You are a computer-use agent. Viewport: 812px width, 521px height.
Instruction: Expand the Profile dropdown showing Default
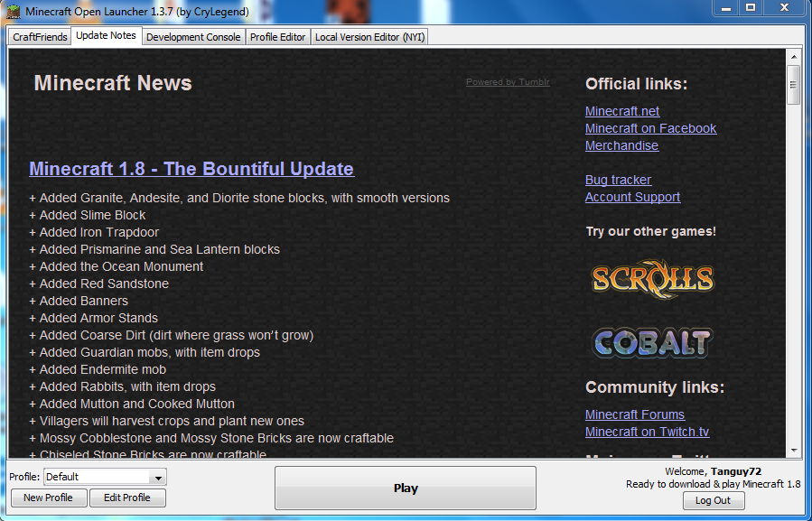point(105,477)
